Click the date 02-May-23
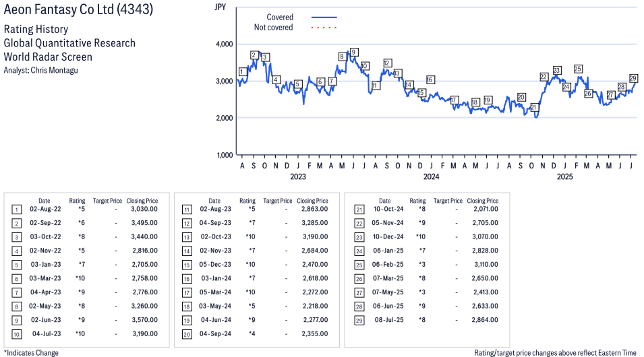644x357 pixels. (45, 306)
